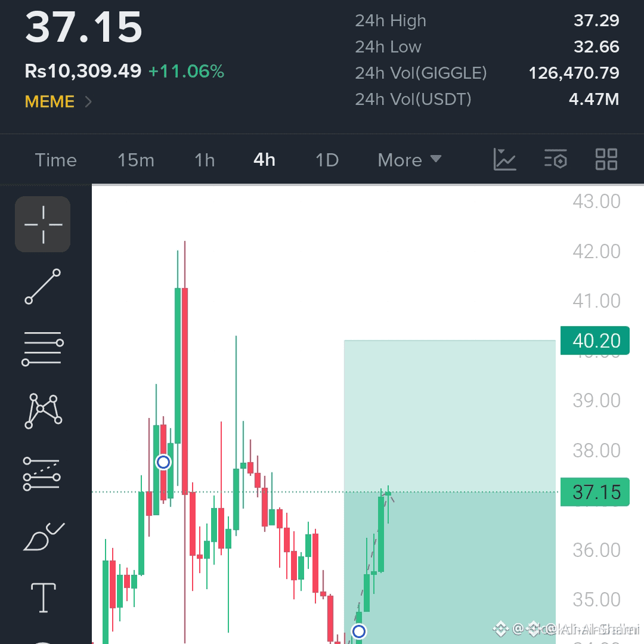Select the horizontal parallel lines tool
Image resolution: width=644 pixels, height=644 pixels.
coord(43,349)
